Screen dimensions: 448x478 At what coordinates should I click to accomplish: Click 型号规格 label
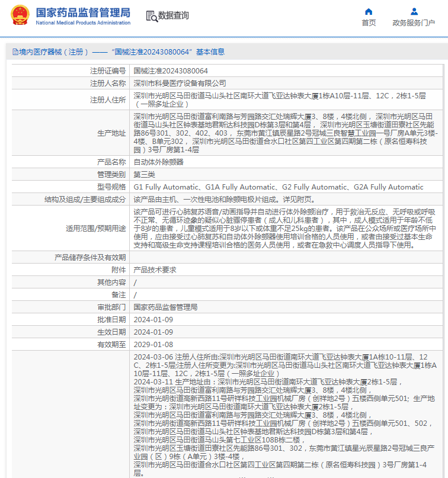tap(111, 187)
